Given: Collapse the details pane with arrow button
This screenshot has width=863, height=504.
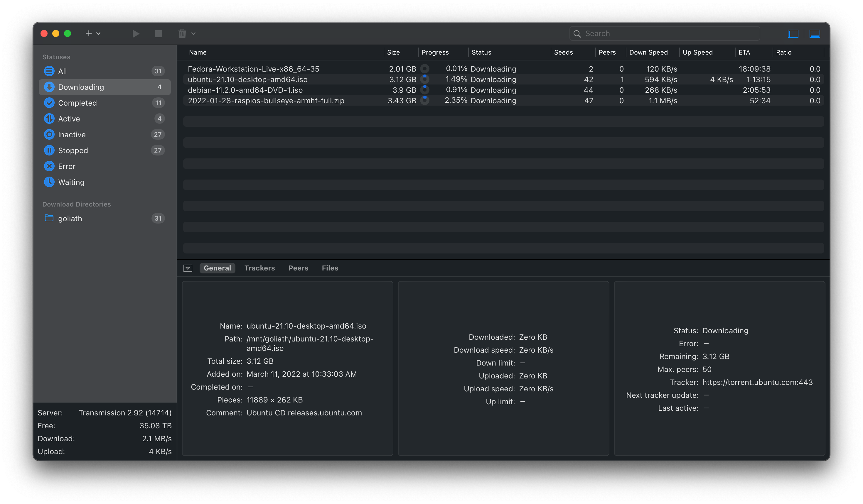Looking at the screenshot, I should click(188, 268).
